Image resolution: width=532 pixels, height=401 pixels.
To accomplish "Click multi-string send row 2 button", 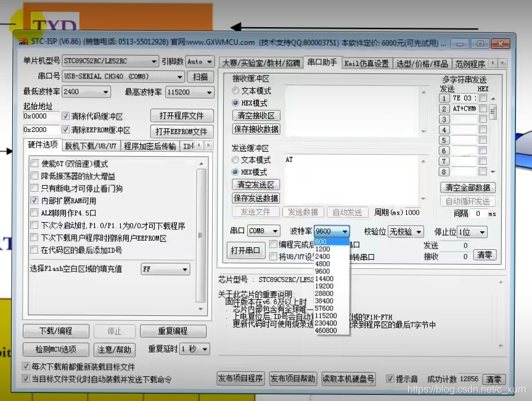I will pyautogui.click(x=444, y=109).
